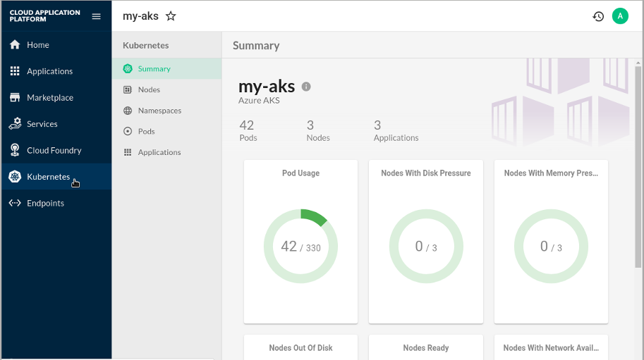Click the Services icon
This screenshot has width=644, height=360.
tap(15, 124)
